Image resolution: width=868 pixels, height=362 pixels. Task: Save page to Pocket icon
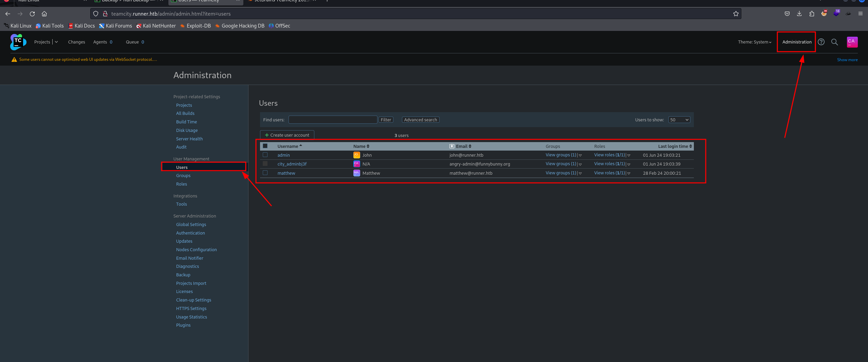787,14
